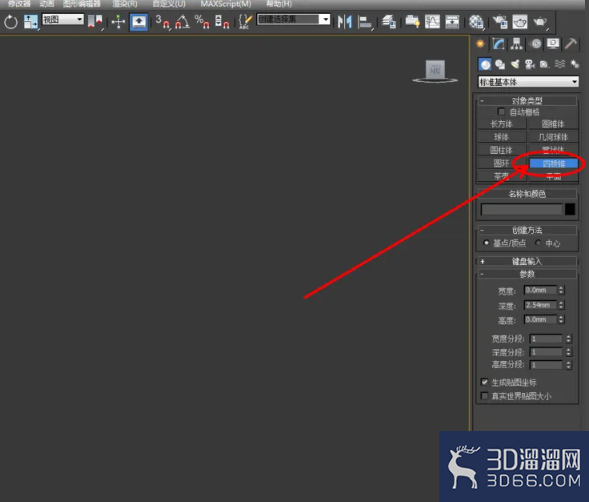Select the Cameras category icon
The width and height of the screenshot is (589, 502).
pyautogui.click(x=530, y=65)
